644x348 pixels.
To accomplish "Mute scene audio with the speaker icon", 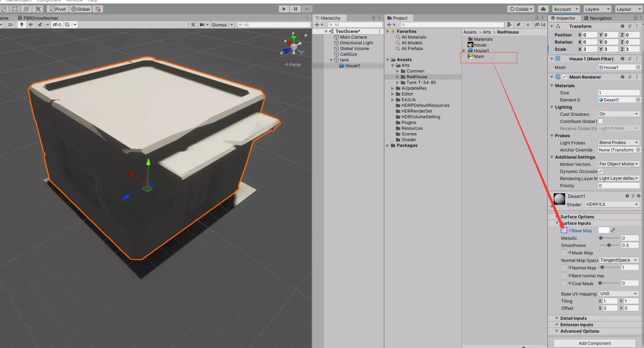I will [x=31, y=25].
